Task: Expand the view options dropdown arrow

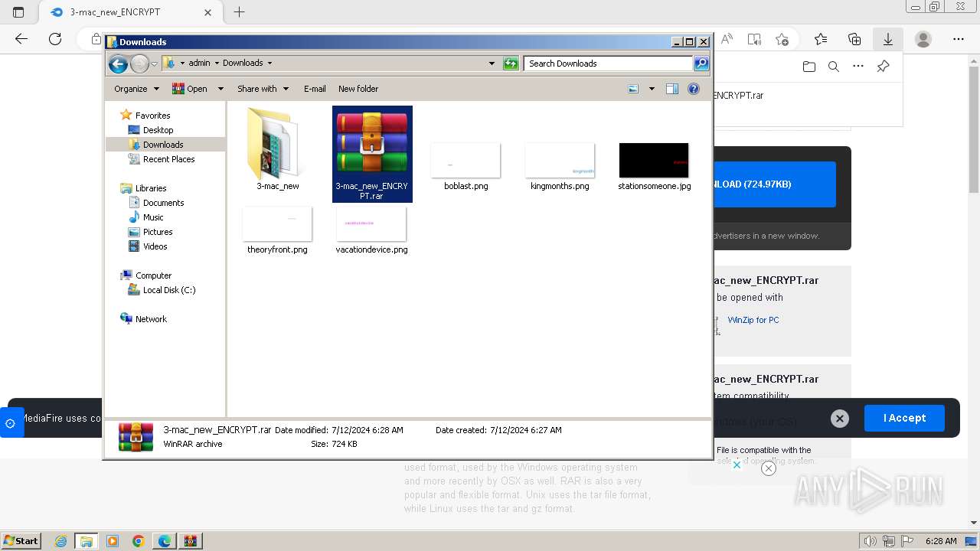Action: (652, 89)
